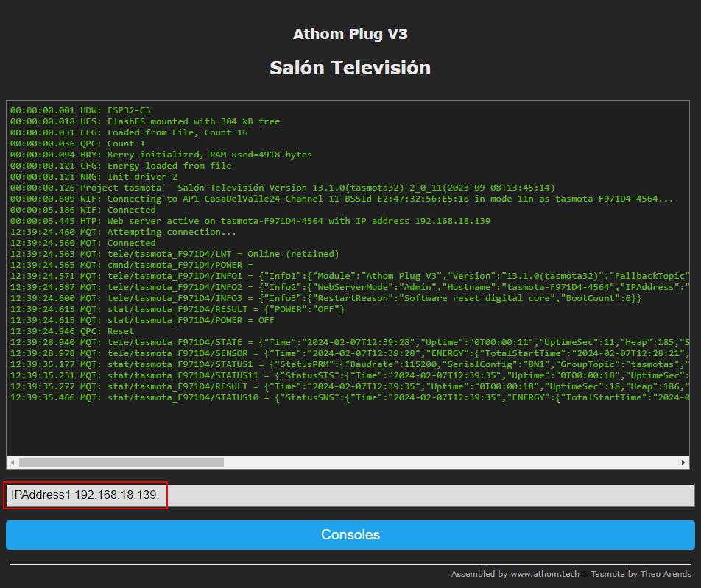The height and width of the screenshot is (588, 701).
Task: Click the command input field with IPAddress1
Action: click(x=350, y=495)
